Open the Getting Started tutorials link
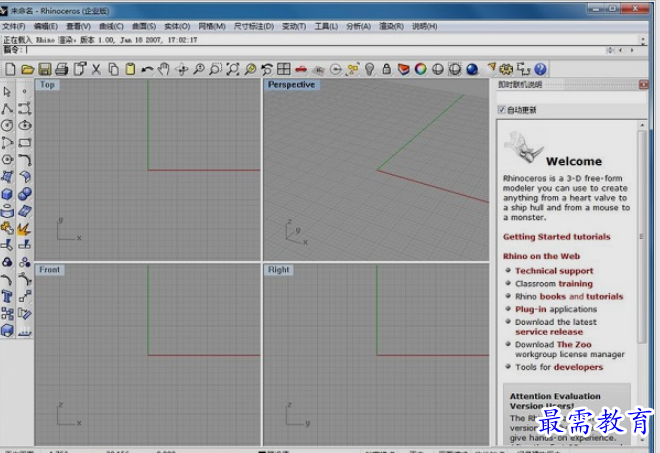Image resolution: width=660 pixels, height=453 pixels. click(x=556, y=237)
